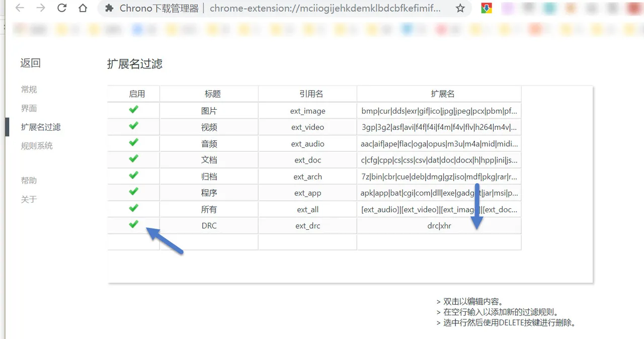644x339 pixels.
Task: Select extensions cell starting with [ext_audio]
Action: click(x=439, y=209)
